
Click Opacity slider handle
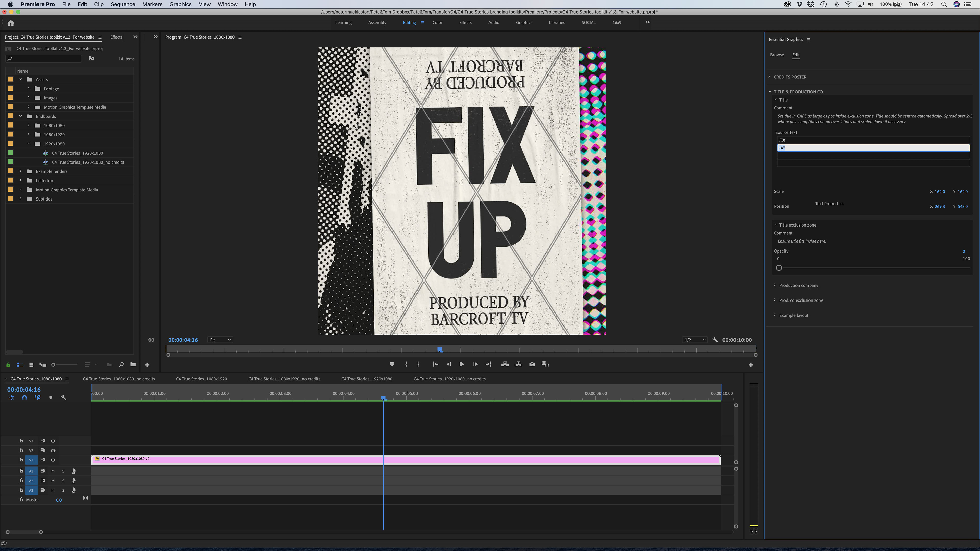click(x=779, y=268)
